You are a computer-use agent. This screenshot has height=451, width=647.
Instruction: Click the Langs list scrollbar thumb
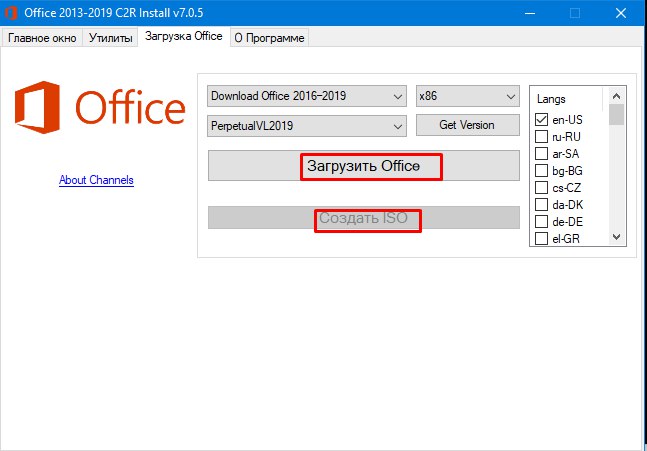(x=616, y=114)
